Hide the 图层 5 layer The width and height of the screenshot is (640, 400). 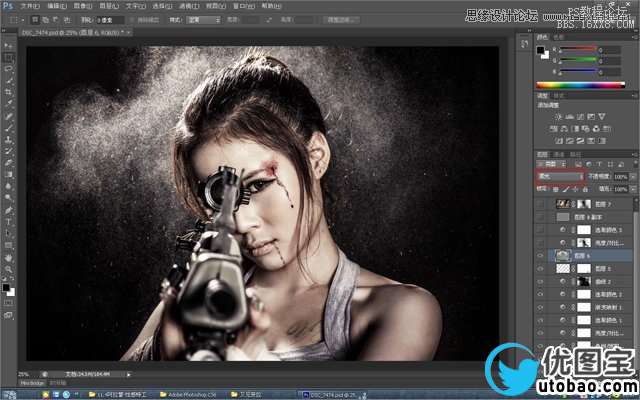click(x=540, y=269)
